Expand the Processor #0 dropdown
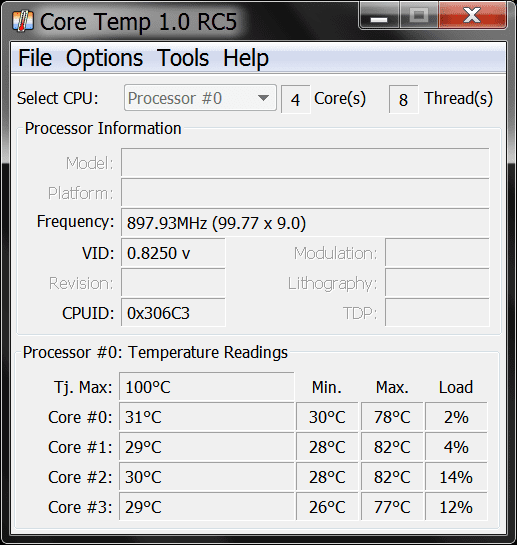517x545 pixels. click(x=200, y=98)
